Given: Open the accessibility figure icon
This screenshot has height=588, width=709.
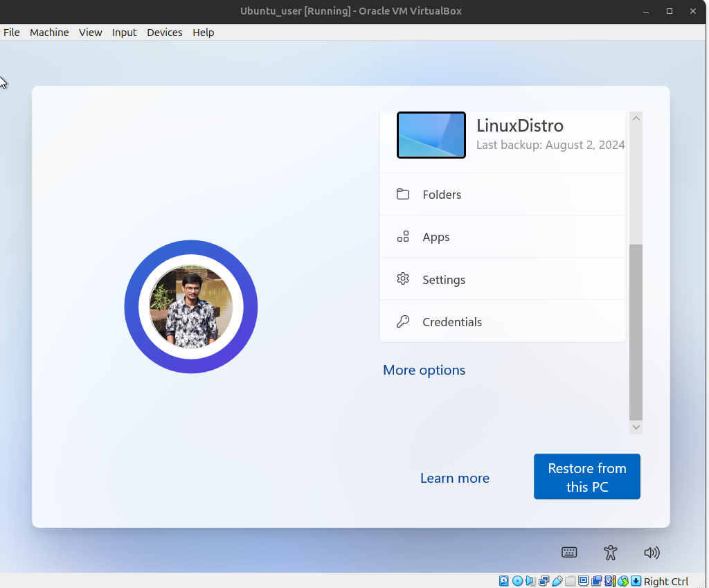Looking at the screenshot, I should coord(611,552).
